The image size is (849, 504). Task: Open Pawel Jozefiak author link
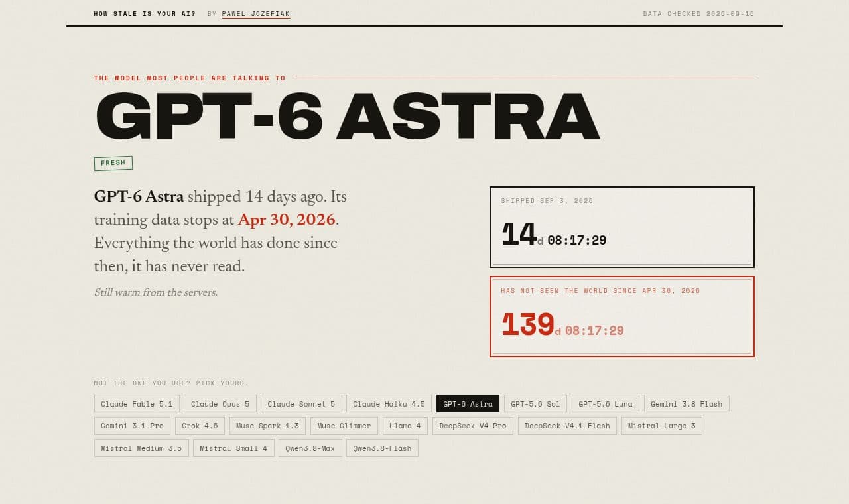[256, 14]
